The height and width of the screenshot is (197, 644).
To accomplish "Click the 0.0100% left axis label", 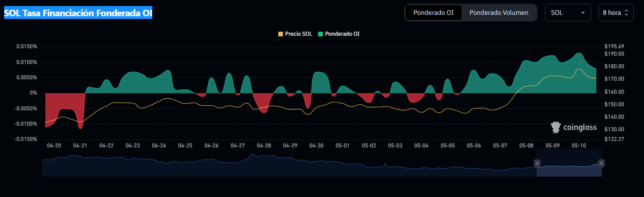I will 26,62.
